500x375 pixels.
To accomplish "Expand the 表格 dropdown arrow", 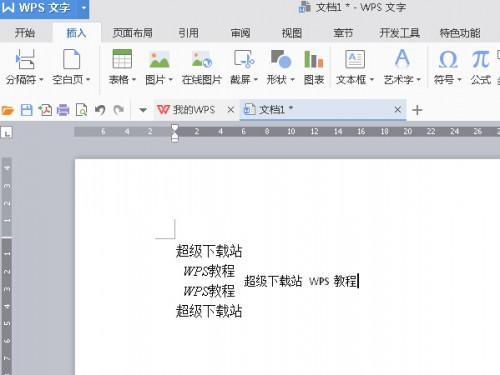I will pos(134,80).
